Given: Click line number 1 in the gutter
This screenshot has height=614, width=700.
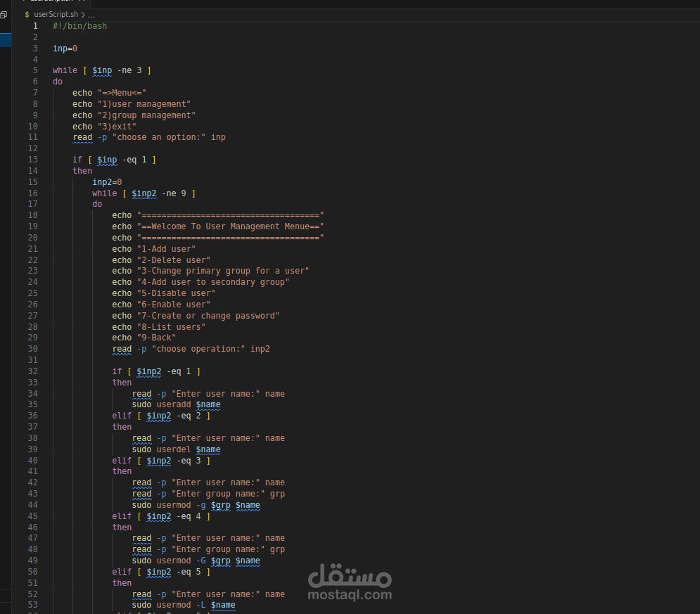Looking at the screenshot, I should [35, 26].
